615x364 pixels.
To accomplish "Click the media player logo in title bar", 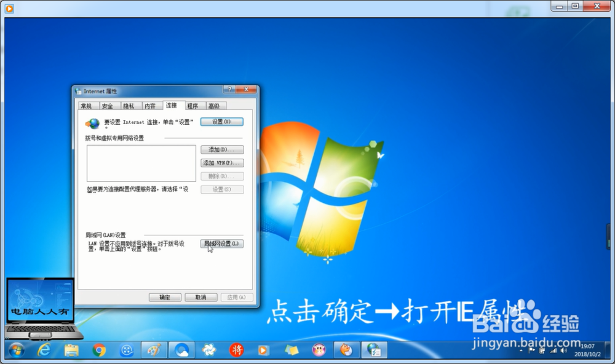I will 9,8.
